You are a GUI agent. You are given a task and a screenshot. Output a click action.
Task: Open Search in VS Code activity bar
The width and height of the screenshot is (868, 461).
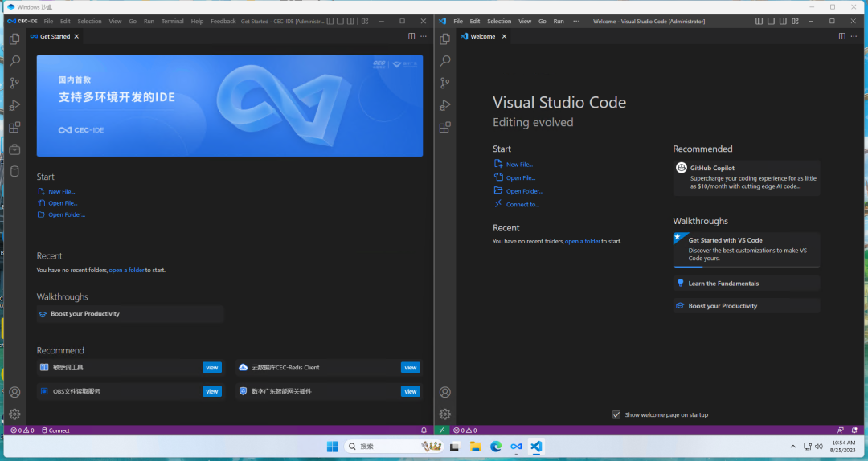coord(445,61)
